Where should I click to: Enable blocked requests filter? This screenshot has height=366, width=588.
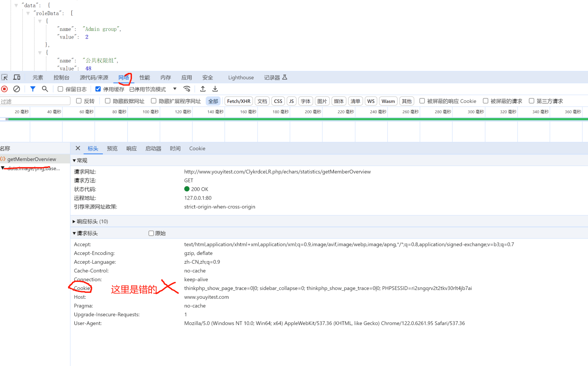pyautogui.click(x=485, y=101)
